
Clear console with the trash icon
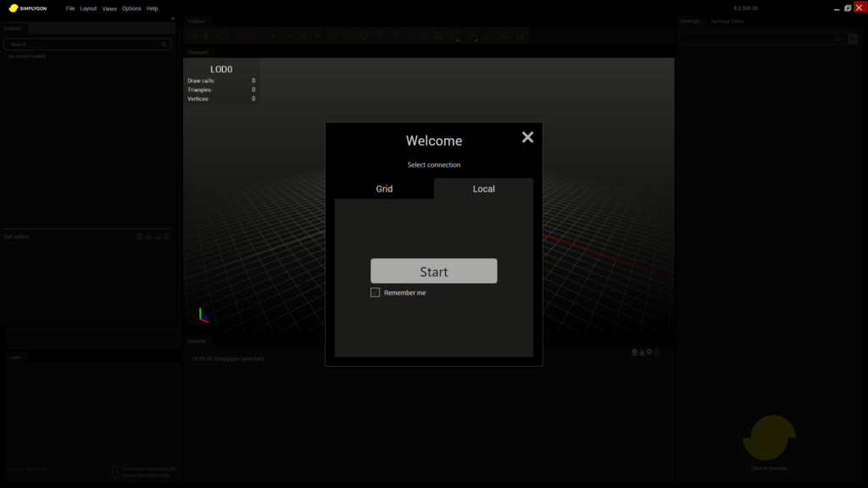[x=657, y=352]
